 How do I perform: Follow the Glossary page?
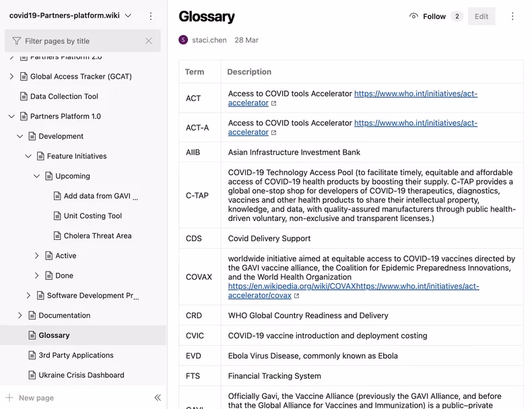coord(434,16)
